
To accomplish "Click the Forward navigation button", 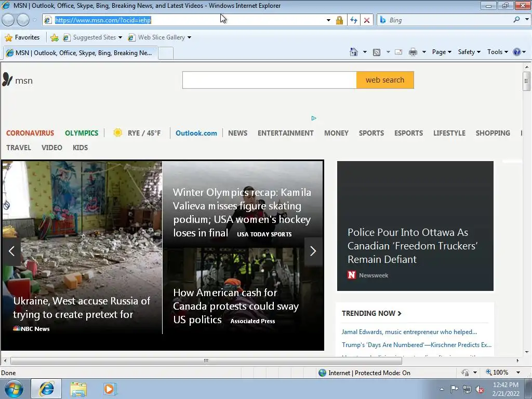I will 23,20.
